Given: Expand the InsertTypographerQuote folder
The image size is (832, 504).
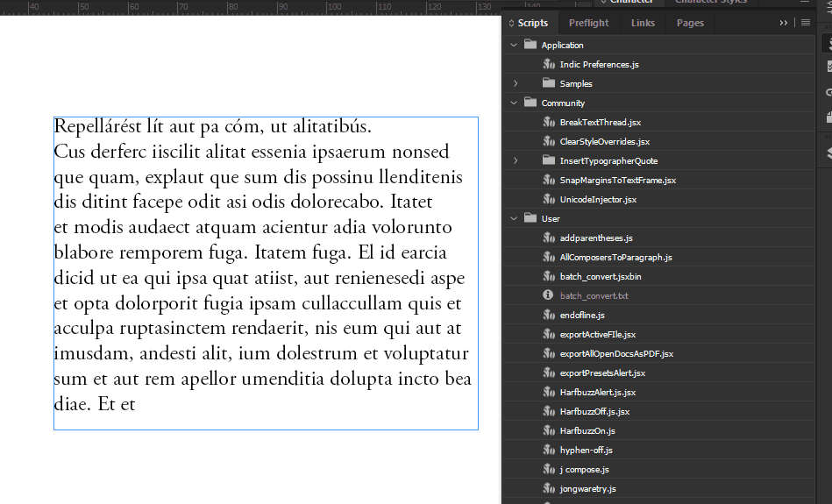Looking at the screenshot, I should 516,160.
